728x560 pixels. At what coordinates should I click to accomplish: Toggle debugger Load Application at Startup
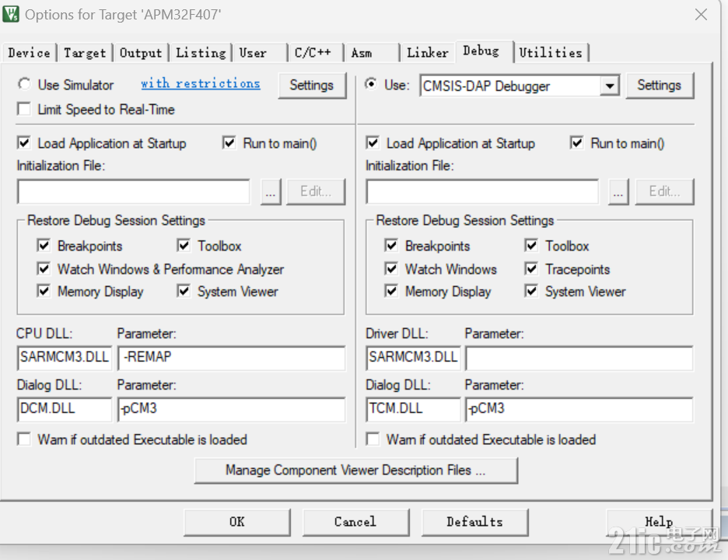(373, 142)
